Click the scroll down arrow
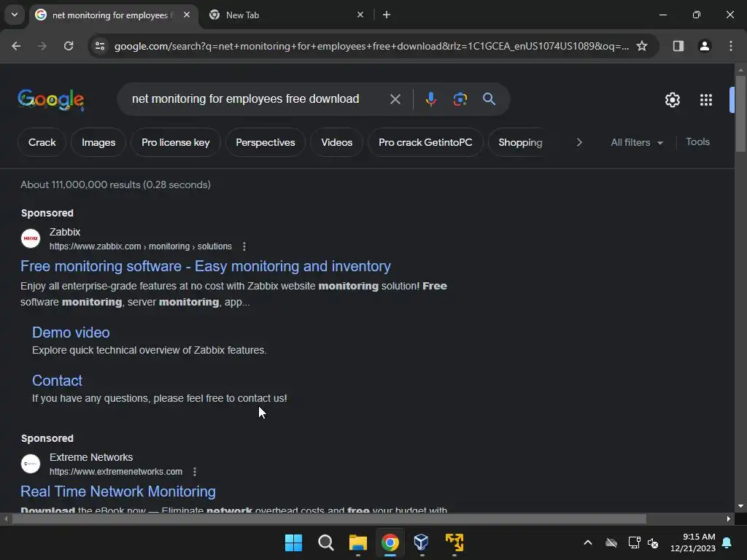This screenshot has width=747, height=560. click(x=740, y=506)
